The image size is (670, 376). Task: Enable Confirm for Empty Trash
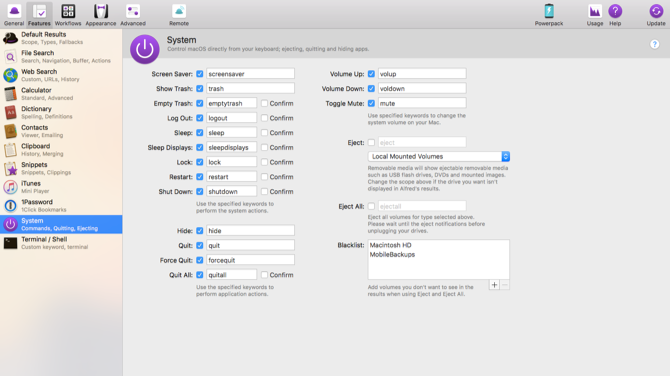point(264,103)
